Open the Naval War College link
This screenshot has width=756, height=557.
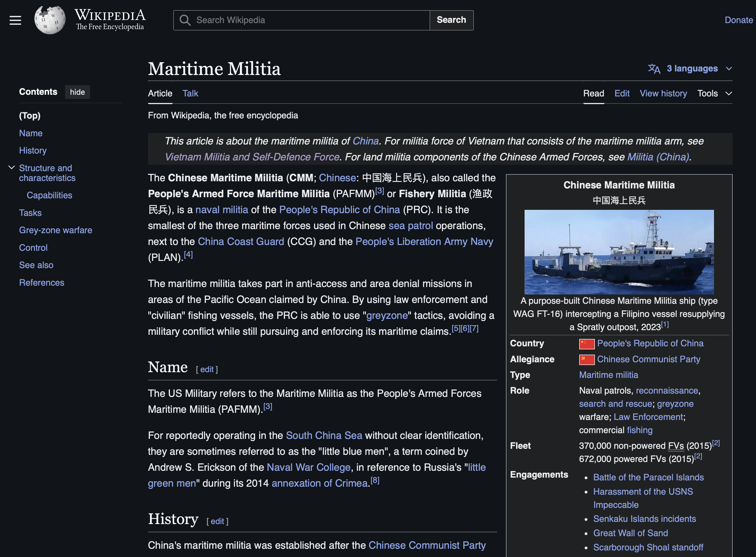click(x=309, y=467)
